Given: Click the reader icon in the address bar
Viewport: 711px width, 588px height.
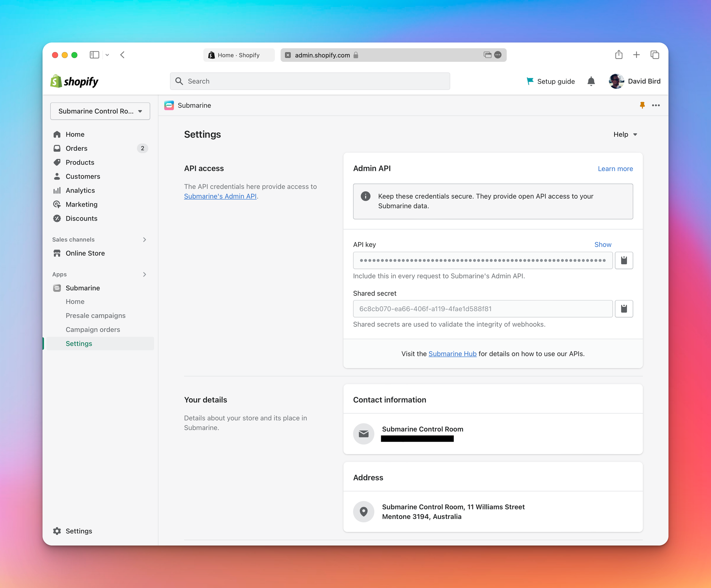Looking at the screenshot, I should point(487,55).
